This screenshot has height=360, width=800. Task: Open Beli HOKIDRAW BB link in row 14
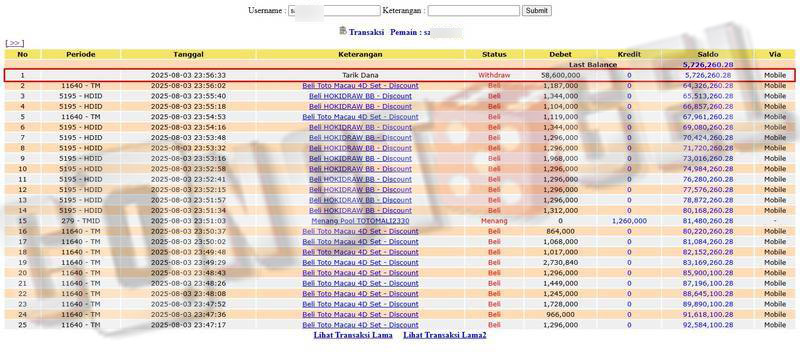tap(360, 211)
